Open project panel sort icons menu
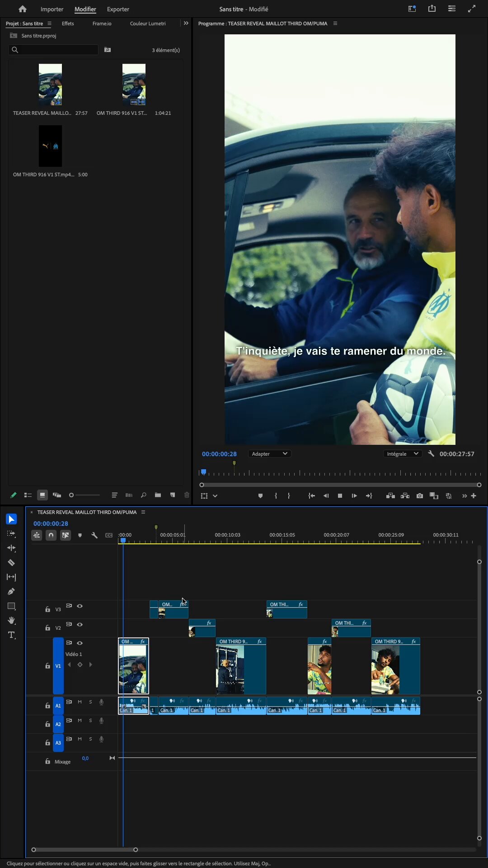The width and height of the screenshot is (488, 868). coord(114,495)
